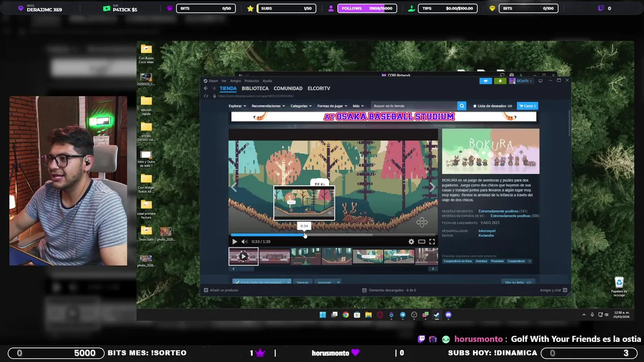Open Discord from the taskbar

448,315
